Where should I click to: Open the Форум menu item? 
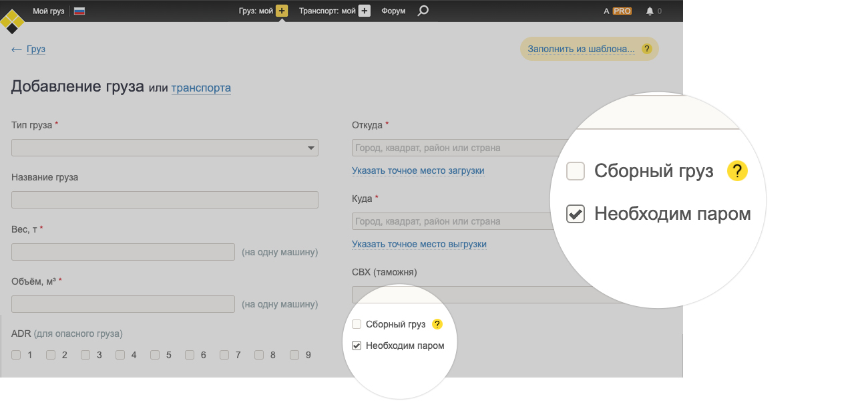tap(393, 11)
